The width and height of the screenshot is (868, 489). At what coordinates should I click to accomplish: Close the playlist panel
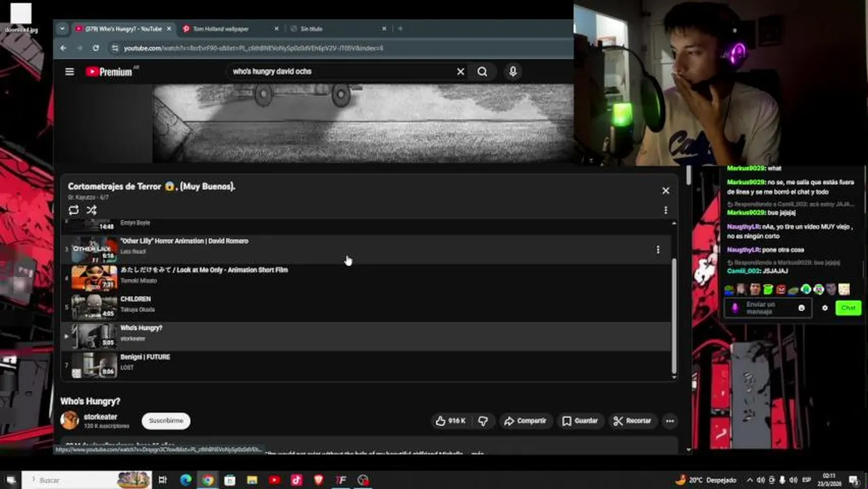[666, 191]
